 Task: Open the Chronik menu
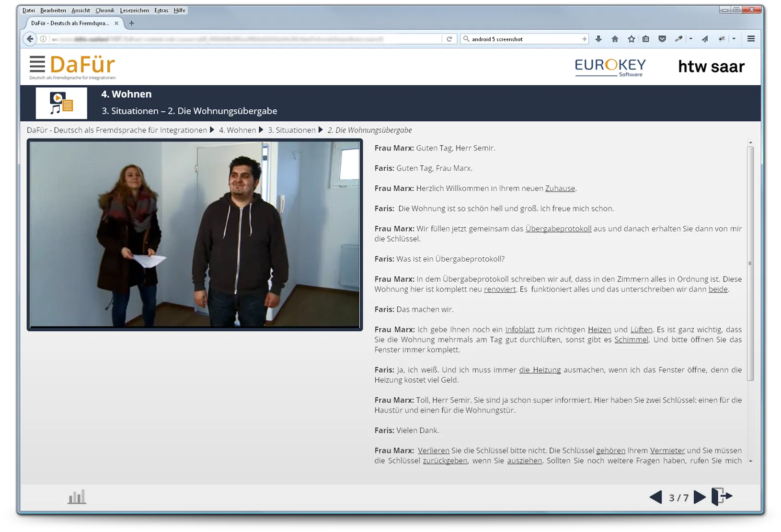tap(104, 11)
